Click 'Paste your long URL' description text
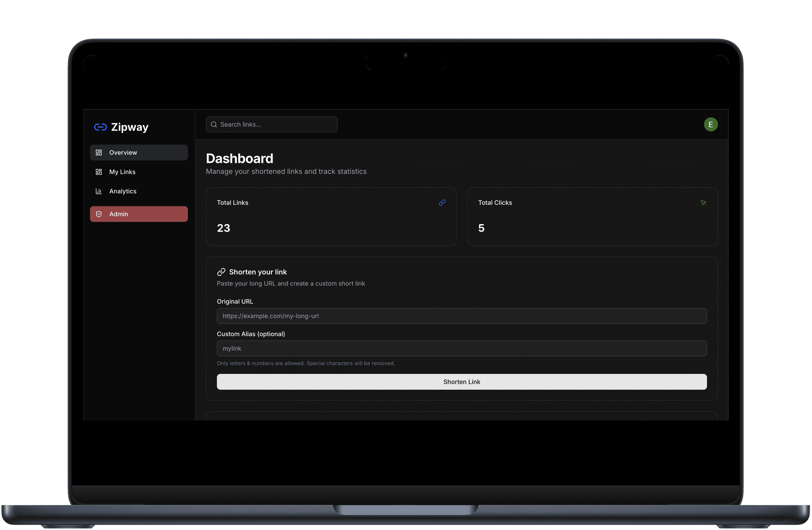This screenshot has width=812, height=530. (291, 283)
